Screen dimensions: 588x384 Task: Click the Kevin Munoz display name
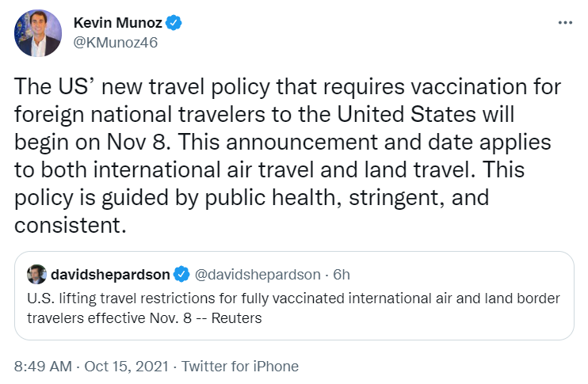(116, 23)
